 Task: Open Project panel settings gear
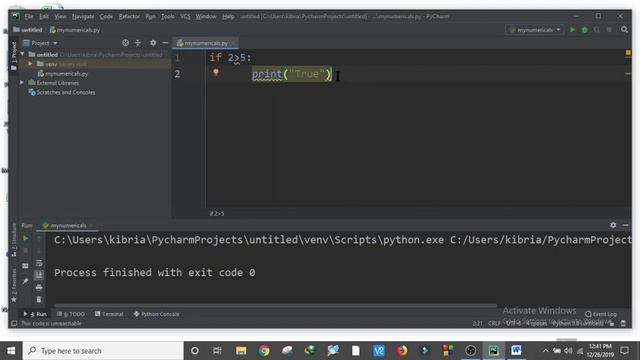point(153,42)
